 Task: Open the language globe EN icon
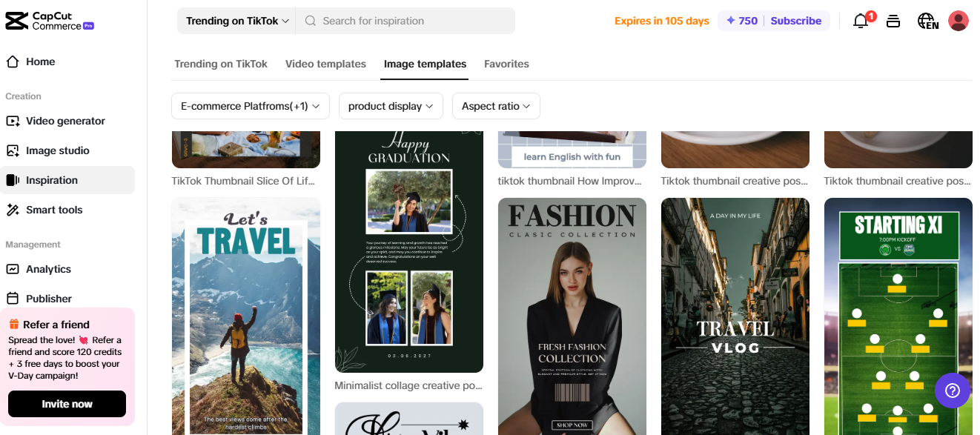(927, 21)
